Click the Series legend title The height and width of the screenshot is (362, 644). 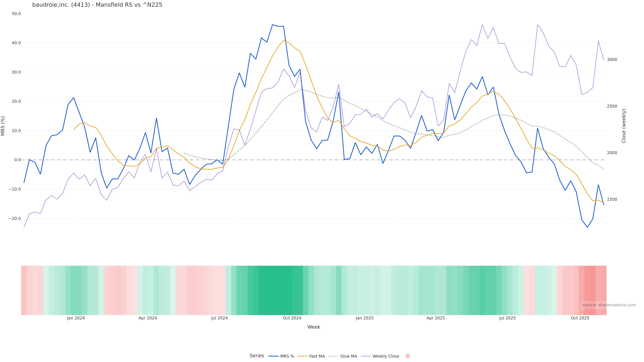[x=257, y=355]
